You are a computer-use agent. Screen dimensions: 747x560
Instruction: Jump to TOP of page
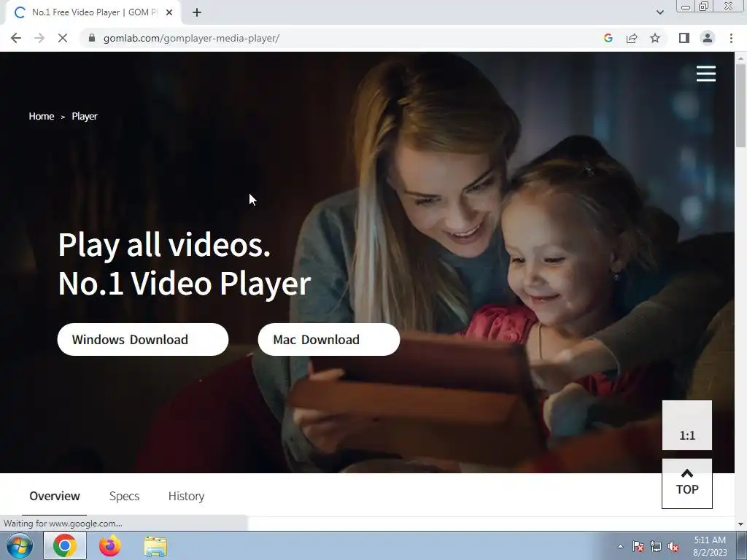(x=687, y=483)
